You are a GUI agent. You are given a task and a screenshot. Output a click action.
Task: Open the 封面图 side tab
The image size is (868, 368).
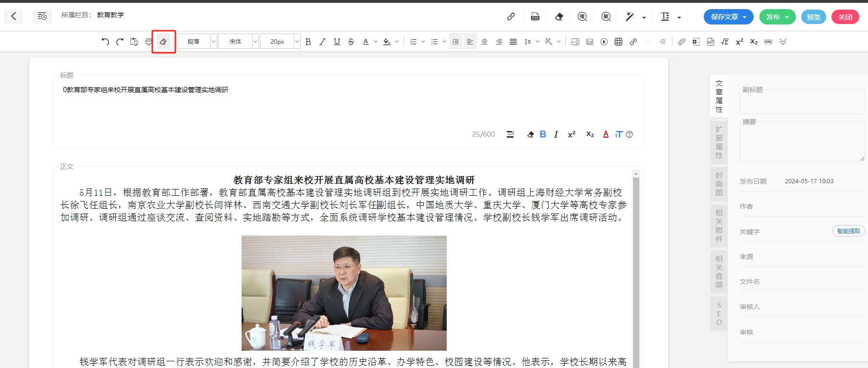[x=719, y=184]
